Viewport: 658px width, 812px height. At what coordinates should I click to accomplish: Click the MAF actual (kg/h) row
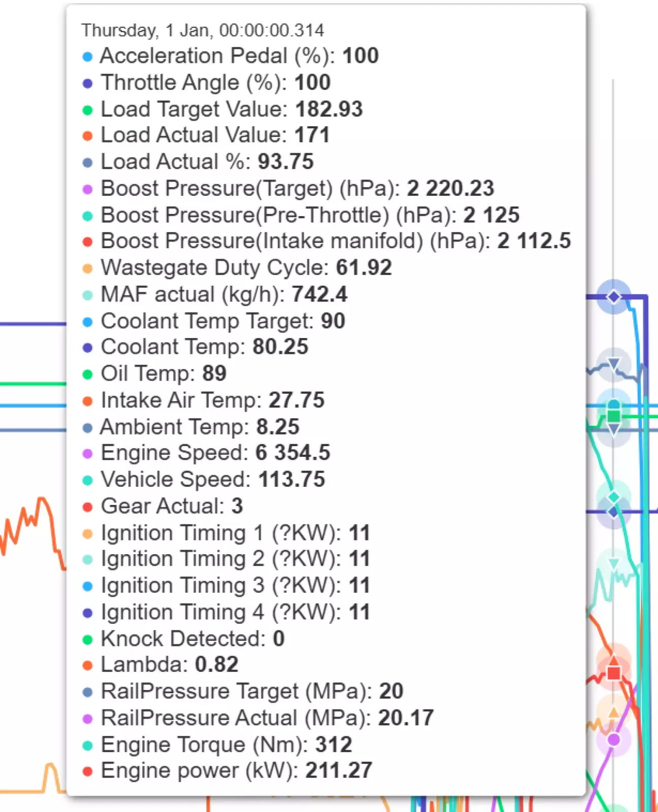pos(224,294)
